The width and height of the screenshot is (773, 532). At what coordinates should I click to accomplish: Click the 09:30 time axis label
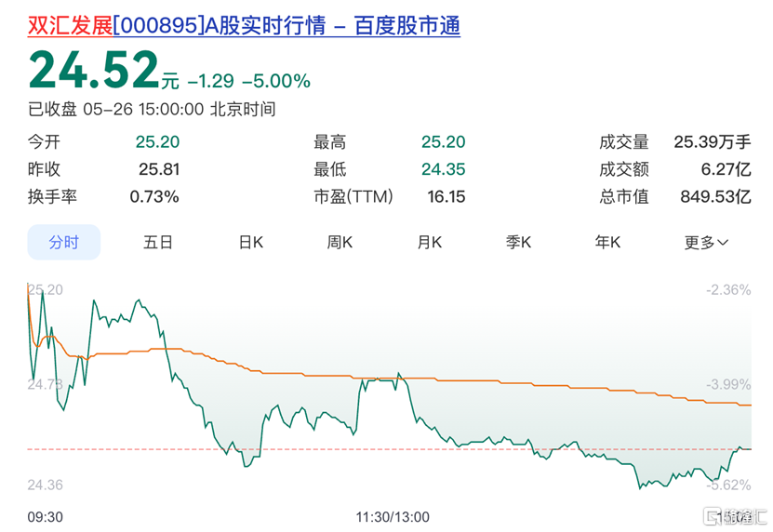pos(46,517)
